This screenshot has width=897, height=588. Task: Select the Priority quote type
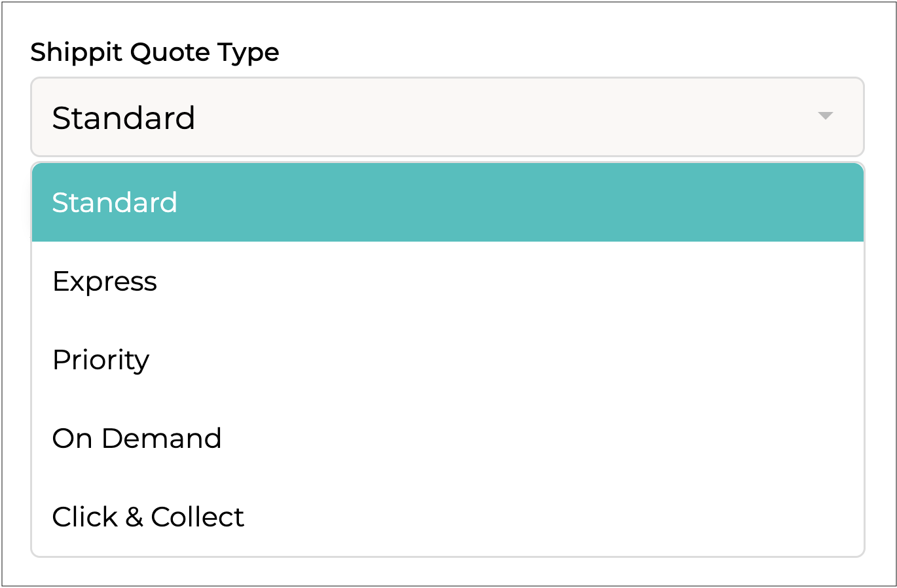click(x=447, y=359)
